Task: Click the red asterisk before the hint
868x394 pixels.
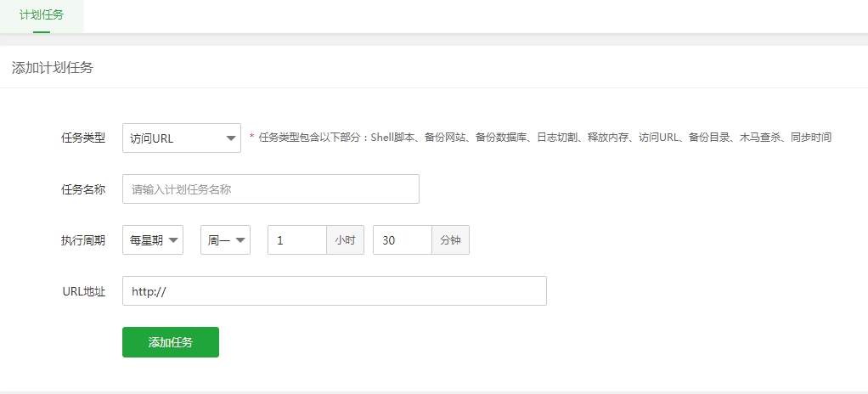Action: 251,138
